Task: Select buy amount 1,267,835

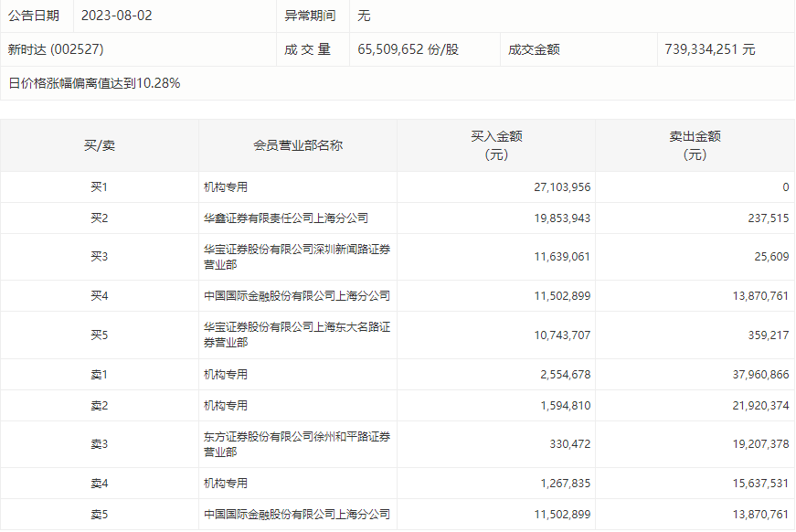Action: tap(565, 483)
